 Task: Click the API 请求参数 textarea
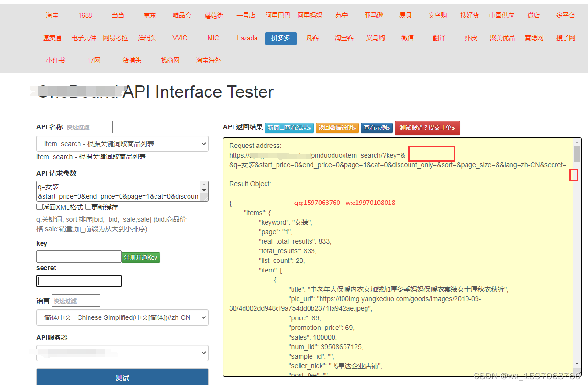coord(118,191)
